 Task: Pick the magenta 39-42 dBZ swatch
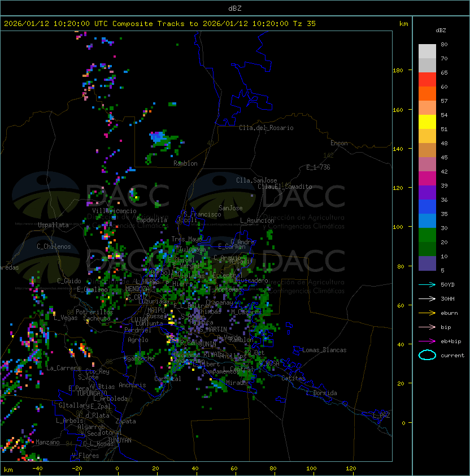[x=427, y=179]
